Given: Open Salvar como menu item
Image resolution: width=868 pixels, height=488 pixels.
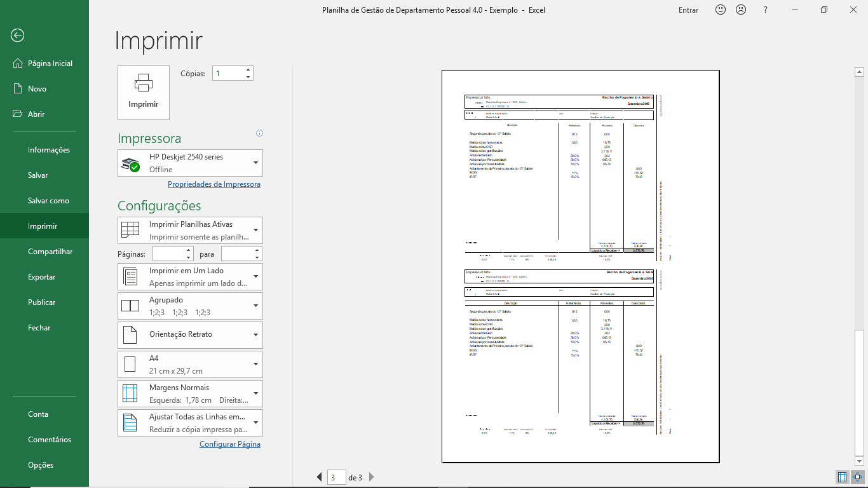Looking at the screenshot, I should pos(48,201).
